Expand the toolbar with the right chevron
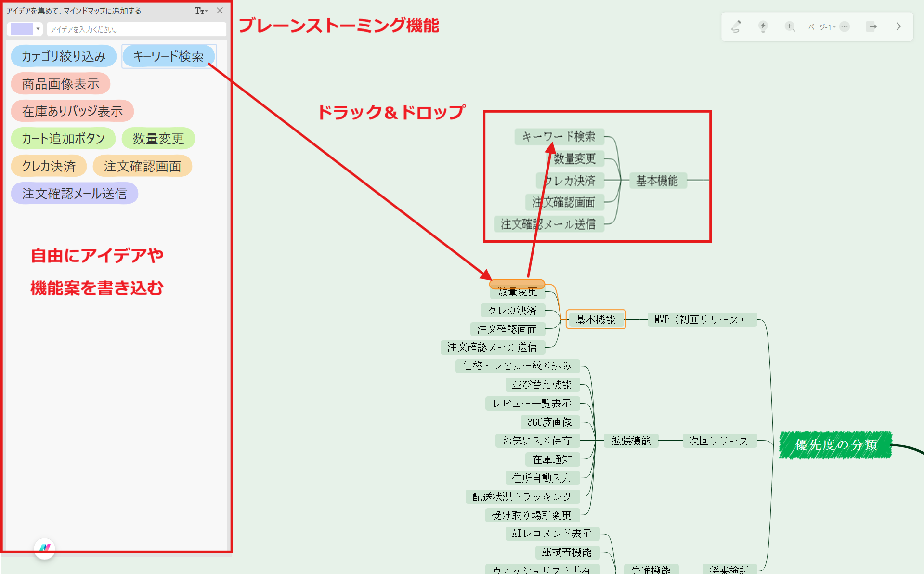This screenshot has width=924, height=574. point(898,26)
